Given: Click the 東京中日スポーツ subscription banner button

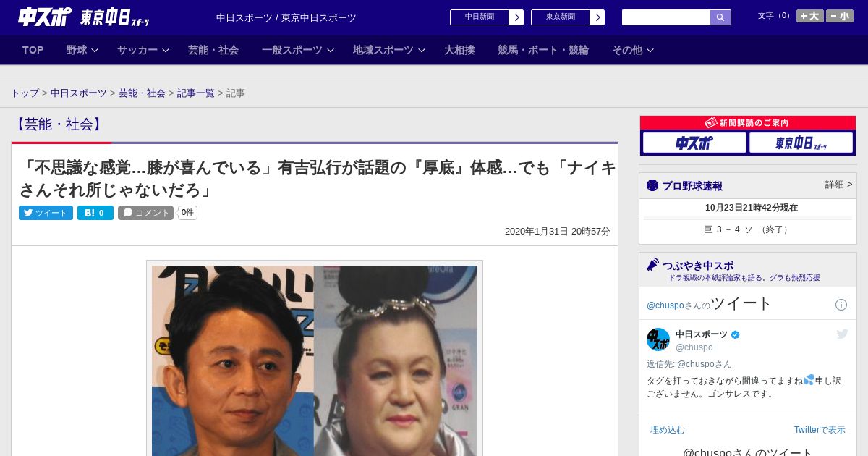Looking at the screenshot, I should (801, 143).
